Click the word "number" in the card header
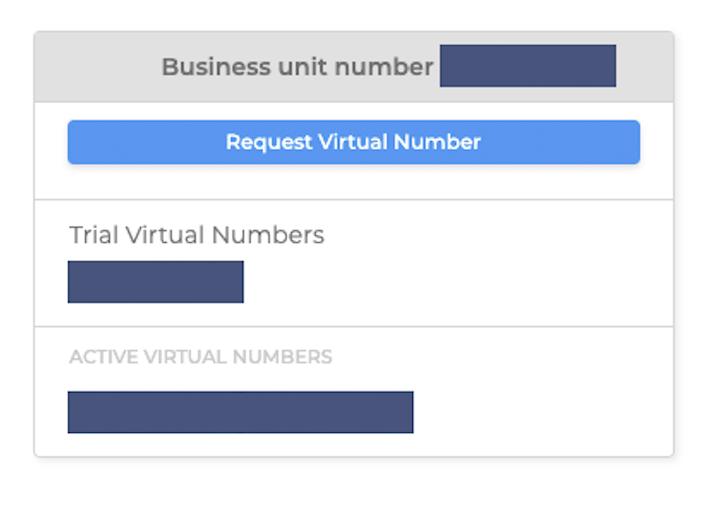The image size is (704, 512). 383,67
